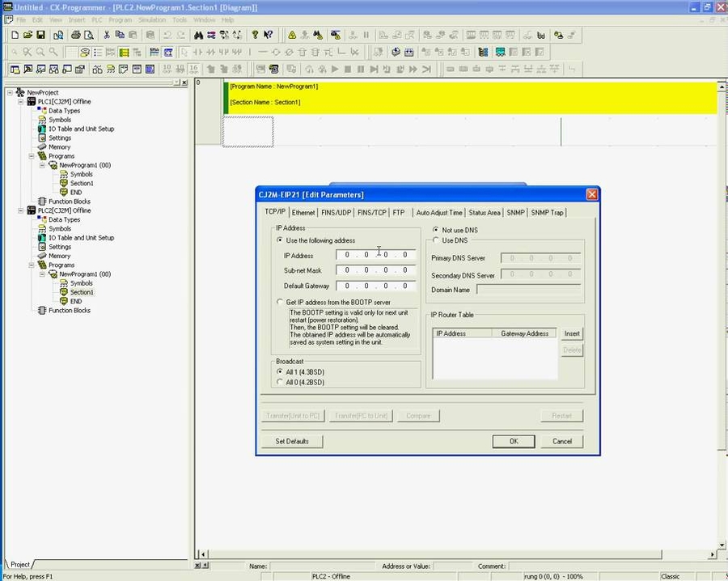Open the PLC menu

[96, 19]
